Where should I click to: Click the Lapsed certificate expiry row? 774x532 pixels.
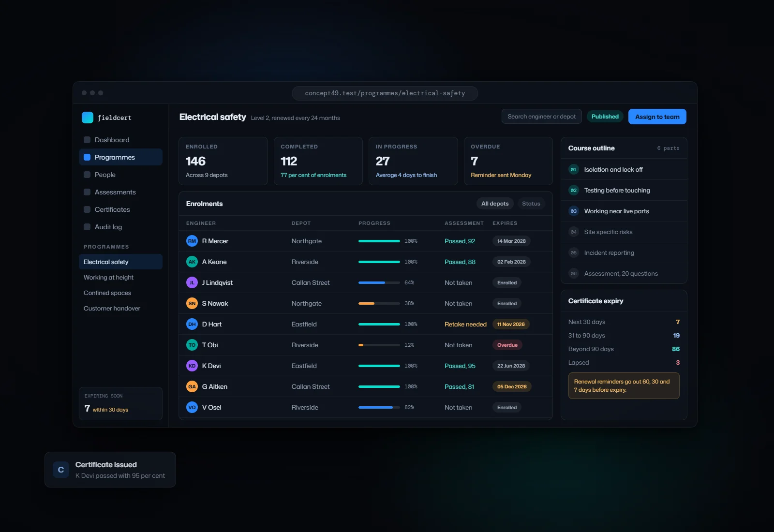coord(624,362)
